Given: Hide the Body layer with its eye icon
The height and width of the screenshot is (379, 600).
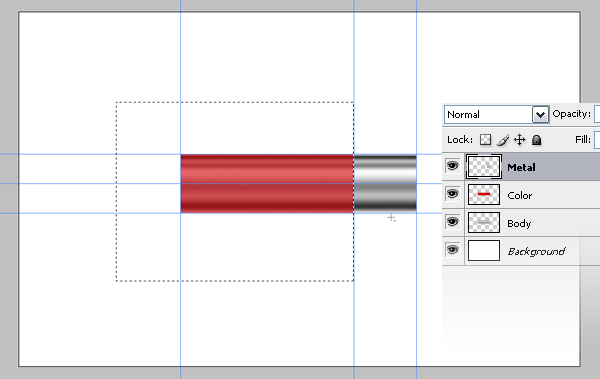Looking at the screenshot, I should click(452, 222).
